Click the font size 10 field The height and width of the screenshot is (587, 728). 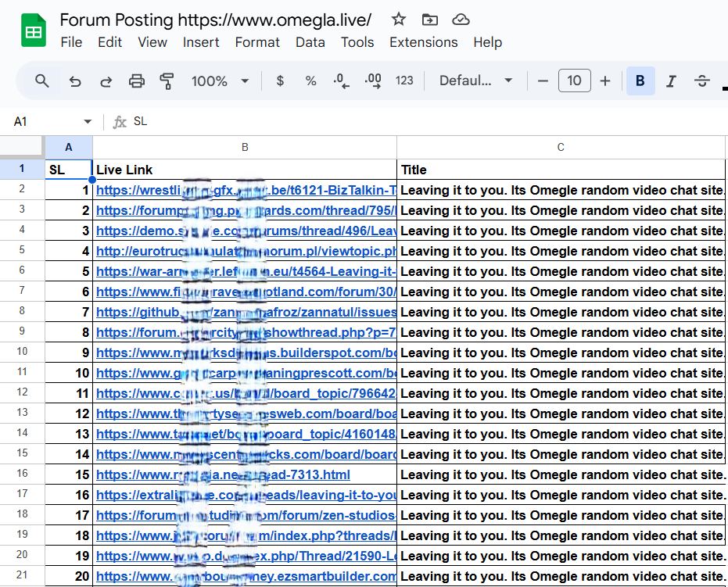tap(574, 81)
